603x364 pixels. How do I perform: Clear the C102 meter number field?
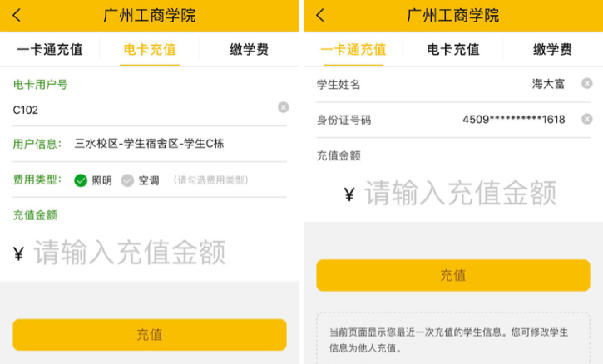(x=283, y=108)
